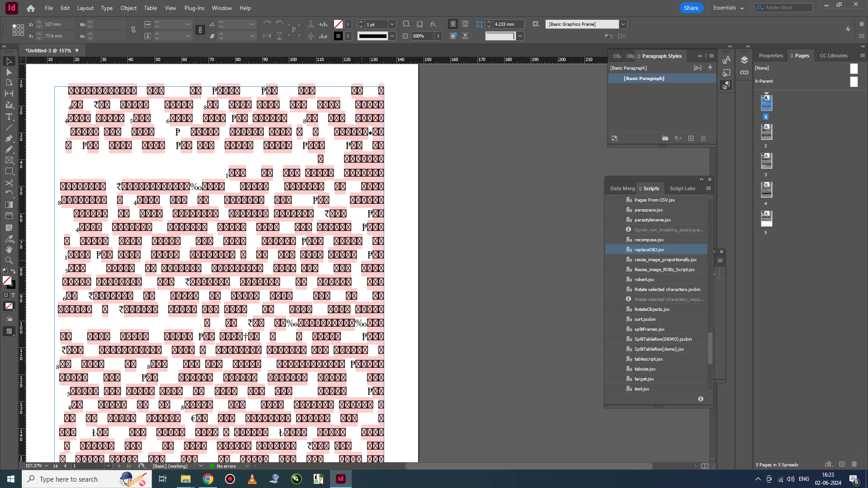Select the Pen tool

coord(9,138)
